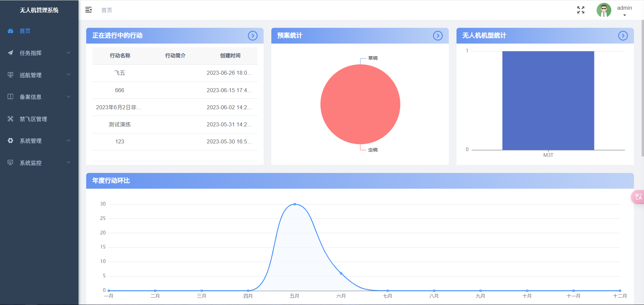The width and height of the screenshot is (644, 305).
Task: Click the 七月 data point on line chart
Action: pyautogui.click(x=388, y=291)
